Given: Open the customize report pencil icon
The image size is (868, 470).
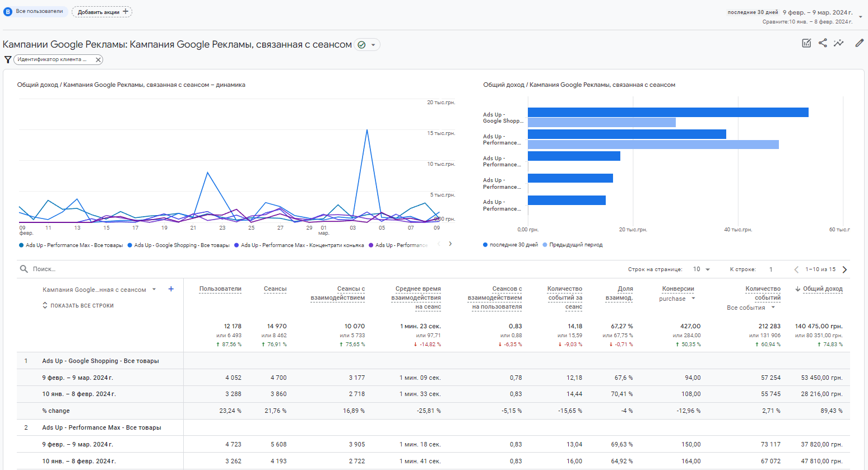Looking at the screenshot, I should (x=859, y=43).
